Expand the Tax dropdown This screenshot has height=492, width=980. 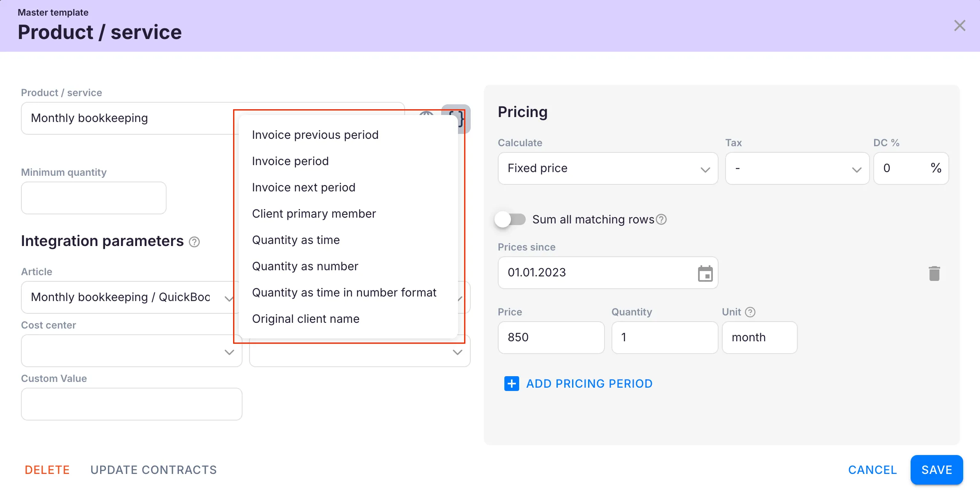click(797, 169)
